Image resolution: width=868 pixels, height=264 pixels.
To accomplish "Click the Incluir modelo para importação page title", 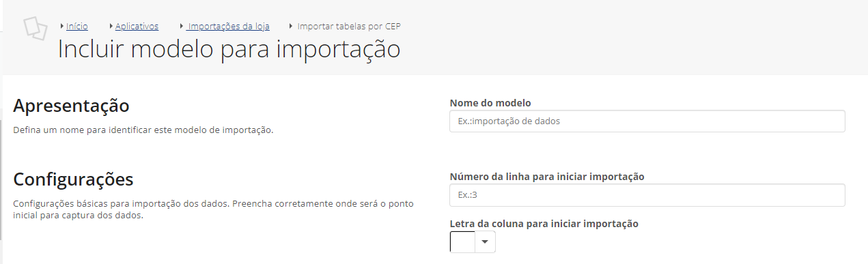I will [x=229, y=50].
